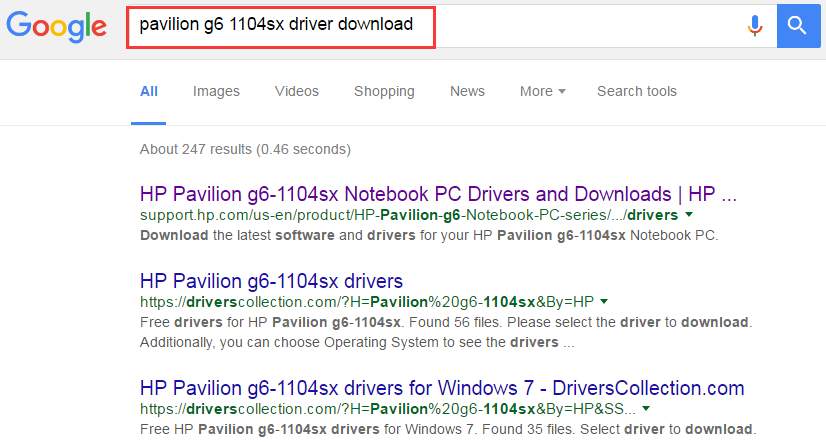Click the Google logo
The width and height of the screenshot is (826, 442).
56,26
